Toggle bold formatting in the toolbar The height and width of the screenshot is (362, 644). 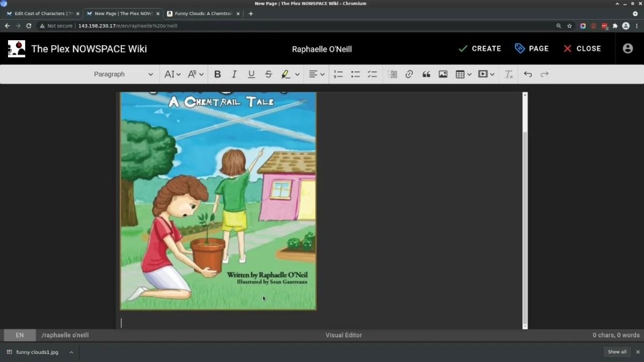[217, 75]
